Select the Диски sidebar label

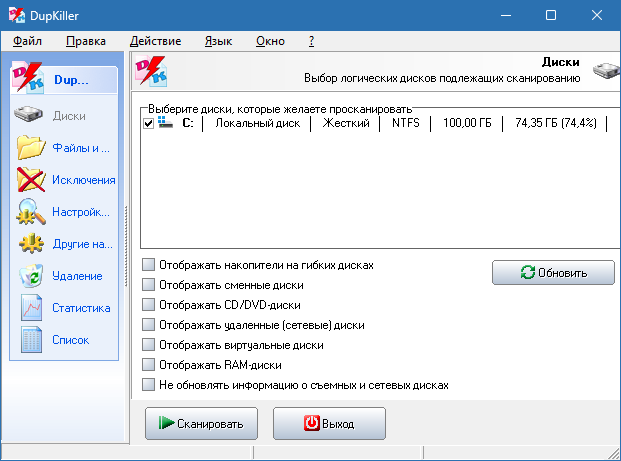pyautogui.click(x=69, y=116)
